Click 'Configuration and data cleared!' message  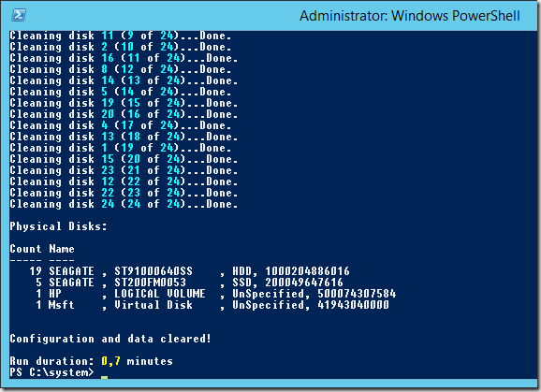pos(110,339)
